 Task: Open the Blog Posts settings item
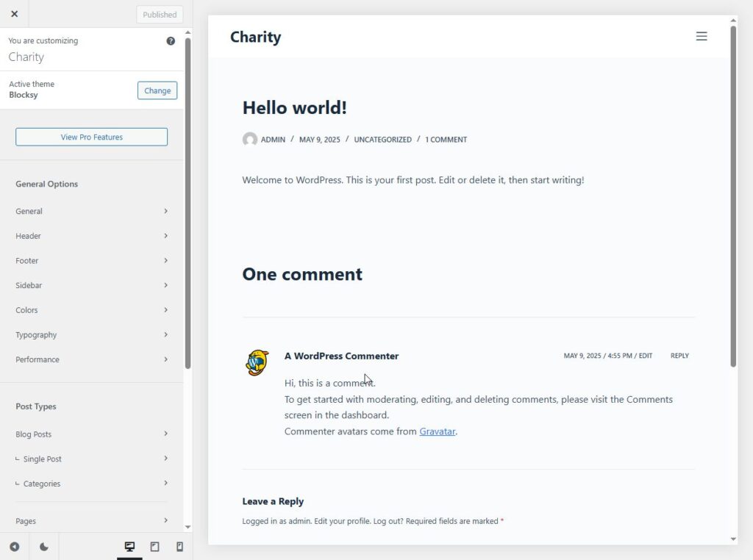coord(92,434)
